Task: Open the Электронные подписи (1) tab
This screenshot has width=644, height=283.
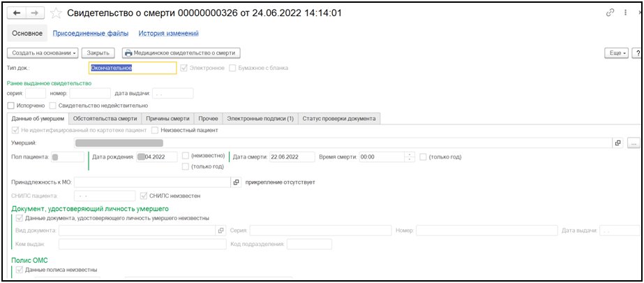Action: (x=260, y=118)
